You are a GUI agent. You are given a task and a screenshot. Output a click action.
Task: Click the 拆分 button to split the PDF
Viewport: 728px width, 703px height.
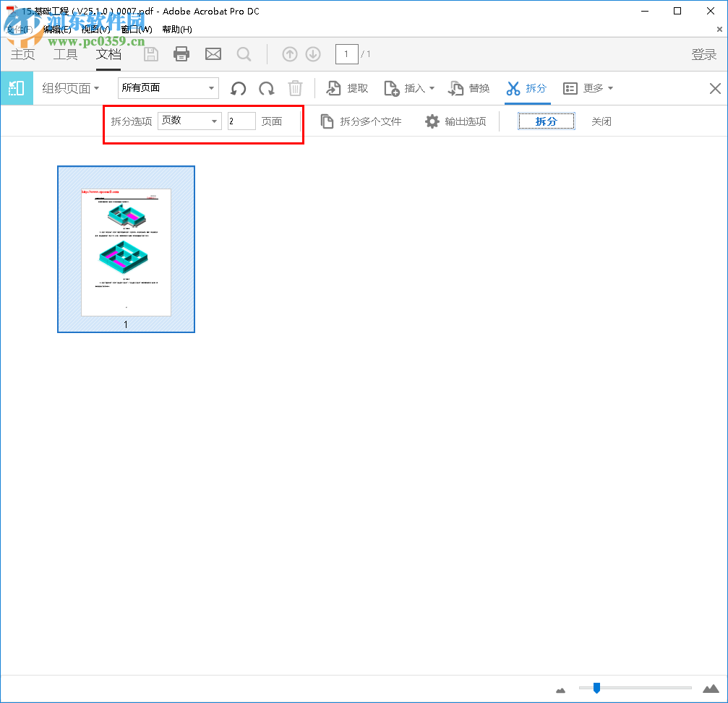click(546, 121)
